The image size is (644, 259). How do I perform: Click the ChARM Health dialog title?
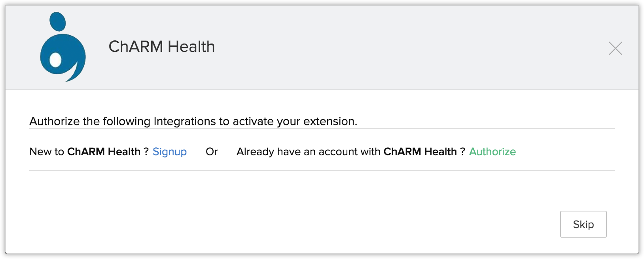pos(161,47)
